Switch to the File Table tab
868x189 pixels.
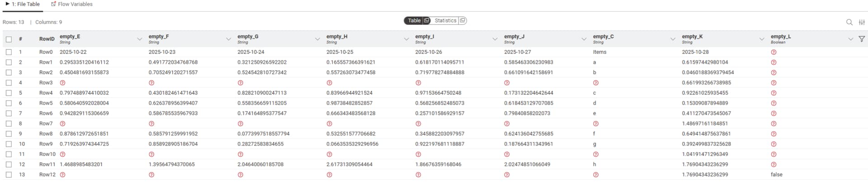click(x=23, y=4)
